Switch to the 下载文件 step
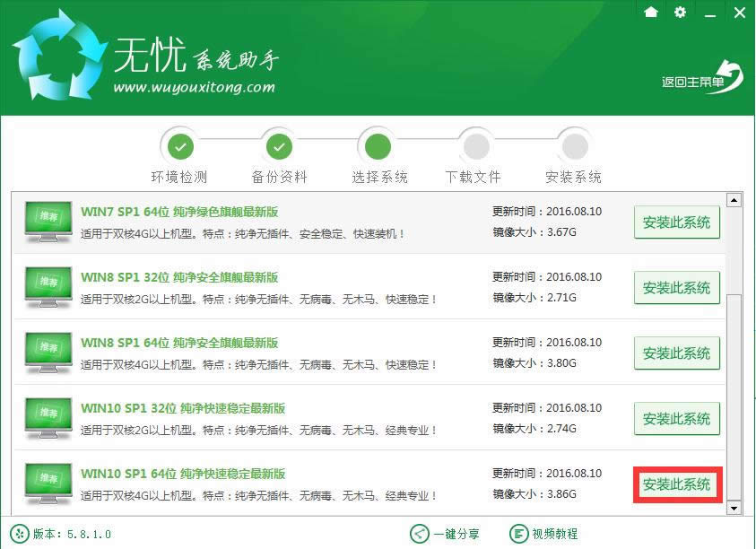 [x=475, y=145]
